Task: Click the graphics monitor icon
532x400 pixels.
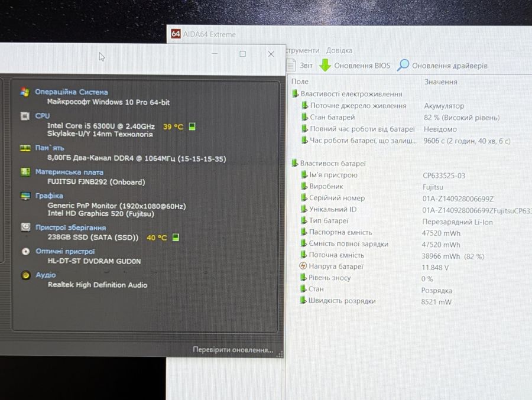Action: pyautogui.click(x=25, y=196)
